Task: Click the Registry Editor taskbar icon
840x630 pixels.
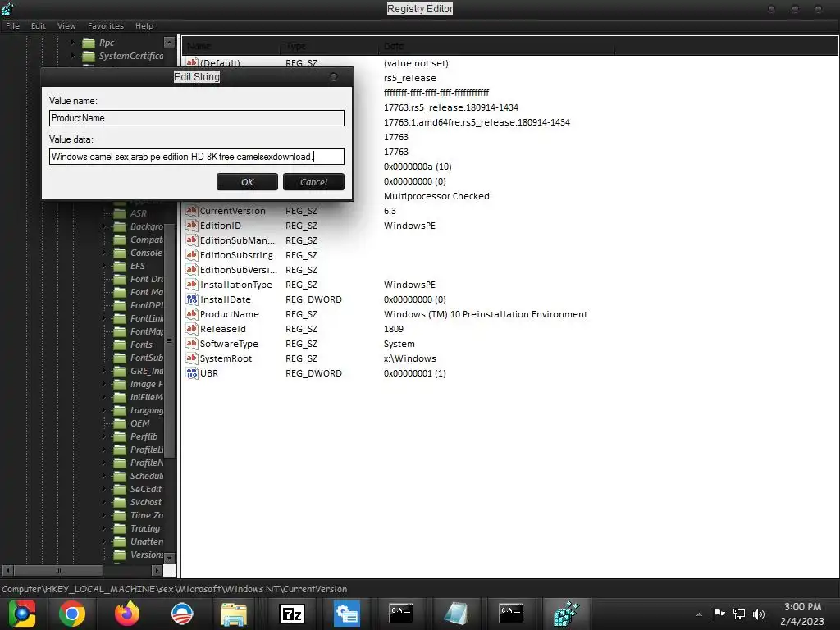Action: [x=566, y=614]
